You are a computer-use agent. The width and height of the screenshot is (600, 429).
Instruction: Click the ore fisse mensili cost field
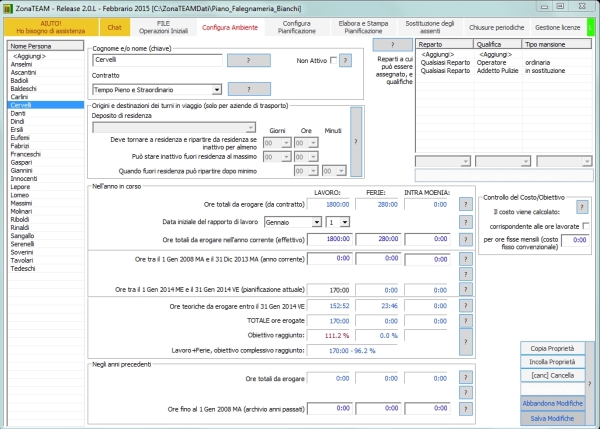click(x=575, y=240)
